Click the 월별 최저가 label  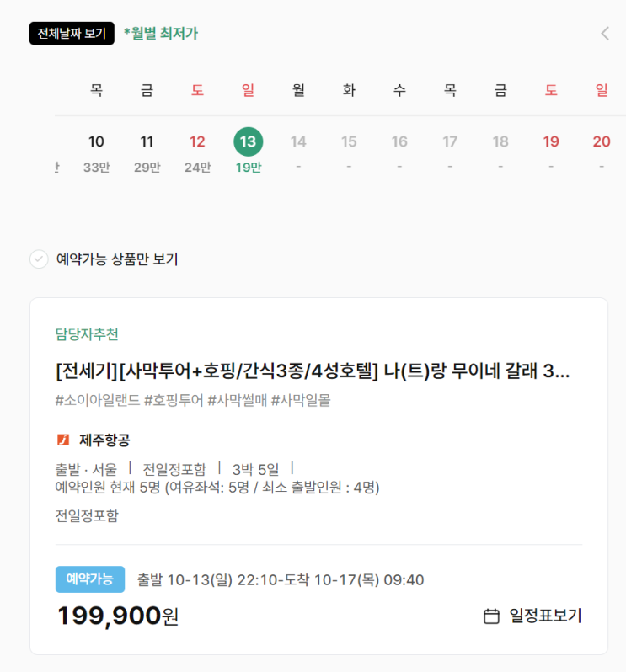point(161,34)
